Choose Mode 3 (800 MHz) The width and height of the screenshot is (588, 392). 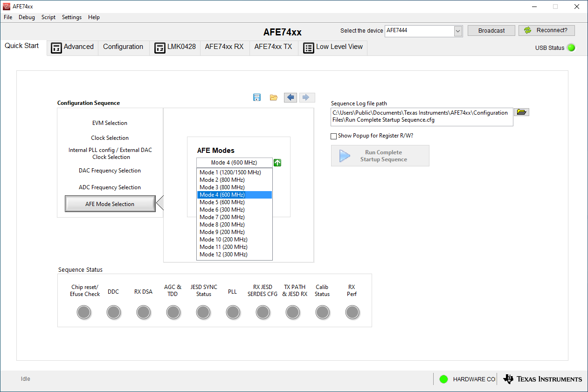235,187
